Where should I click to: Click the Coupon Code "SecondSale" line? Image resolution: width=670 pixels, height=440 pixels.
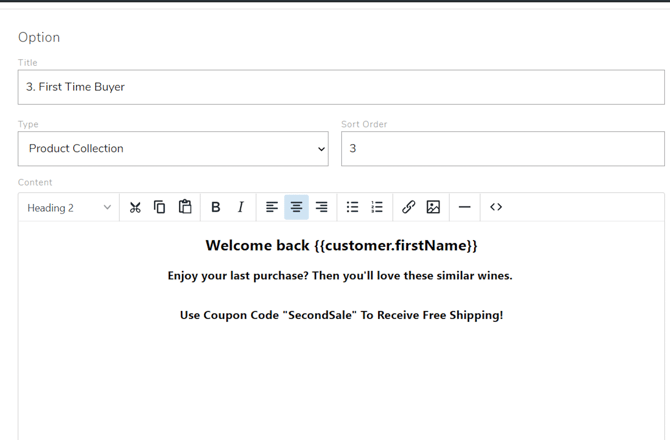(341, 315)
